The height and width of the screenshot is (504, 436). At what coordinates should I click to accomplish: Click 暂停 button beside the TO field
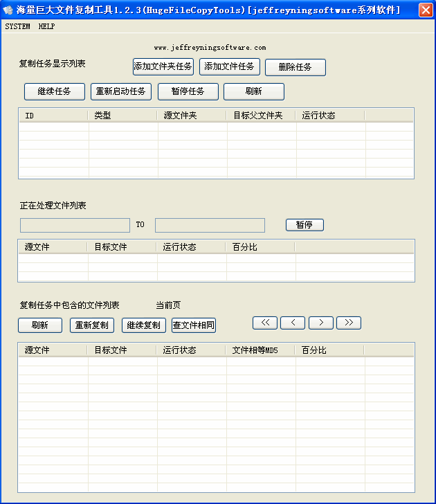(305, 225)
